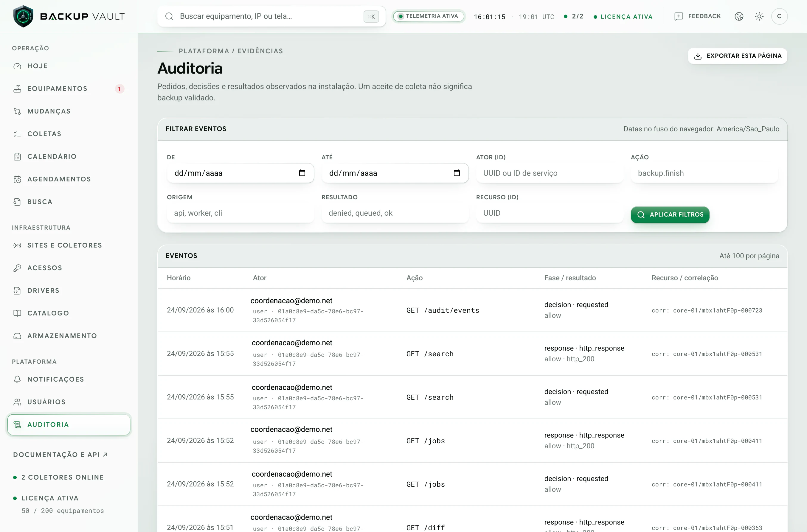Click the Calendário calendar icon
Screen dimensions: 807x532
pos(17,156)
